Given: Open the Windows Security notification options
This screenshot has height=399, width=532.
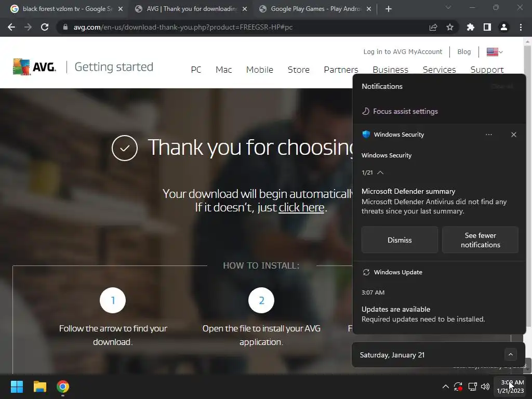Looking at the screenshot, I should pyautogui.click(x=488, y=135).
